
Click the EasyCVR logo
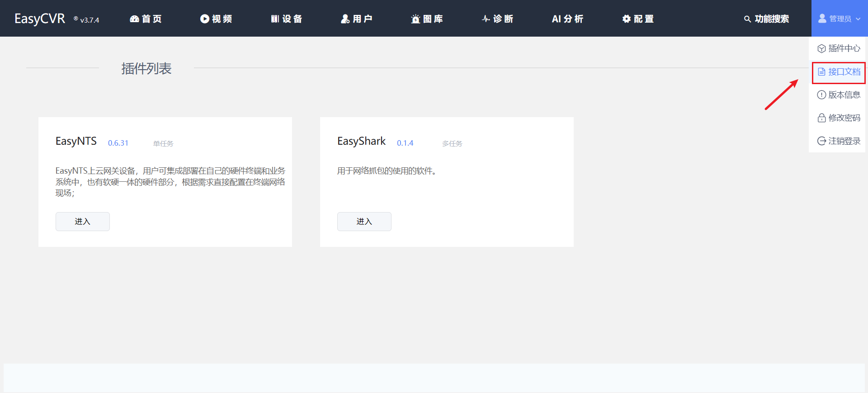(x=40, y=19)
